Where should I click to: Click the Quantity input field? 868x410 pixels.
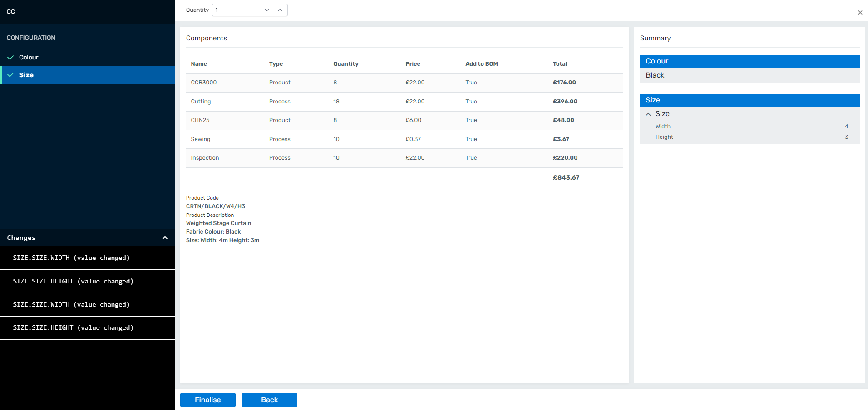click(x=237, y=10)
